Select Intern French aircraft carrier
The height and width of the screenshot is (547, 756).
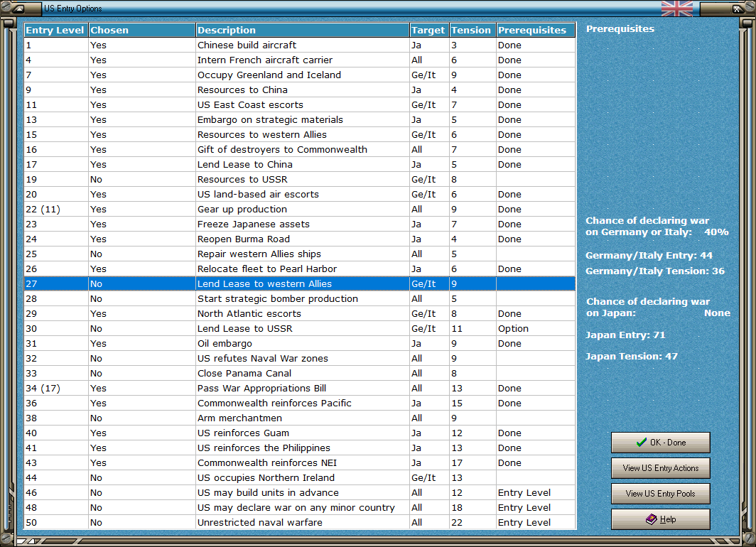click(x=299, y=60)
